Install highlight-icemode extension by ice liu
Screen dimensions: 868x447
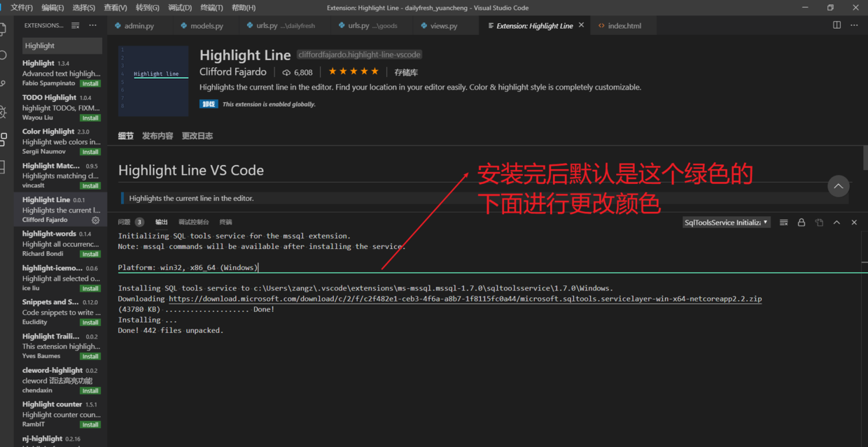90,288
